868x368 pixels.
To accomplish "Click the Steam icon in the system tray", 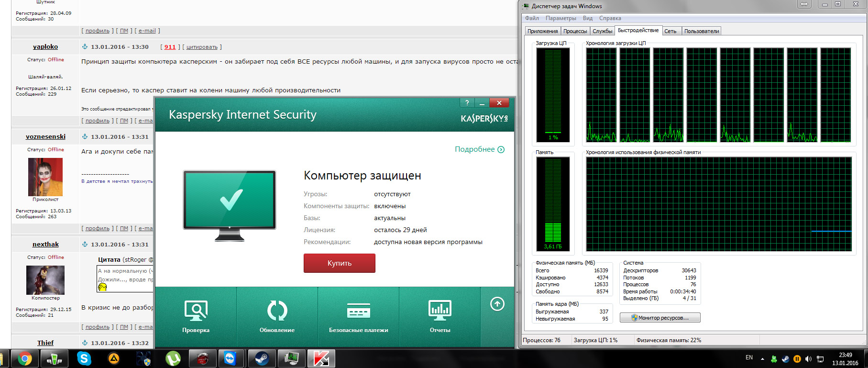I will coord(785,359).
